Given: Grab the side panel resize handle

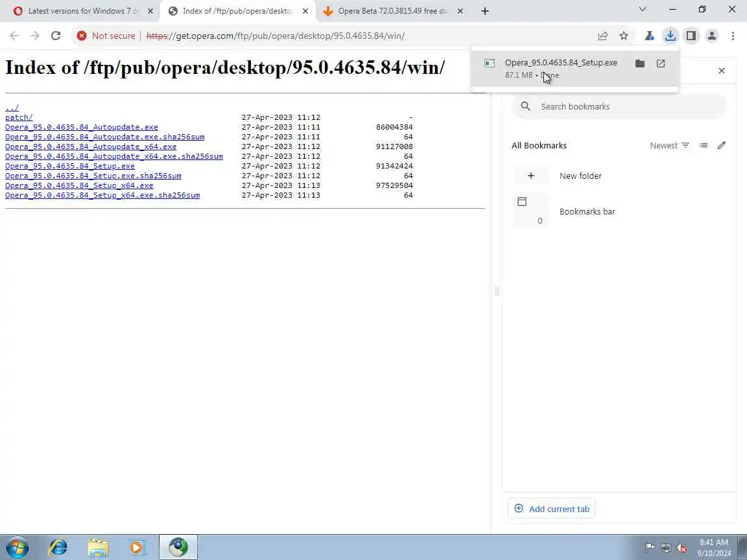Looking at the screenshot, I should pos(497,291).
